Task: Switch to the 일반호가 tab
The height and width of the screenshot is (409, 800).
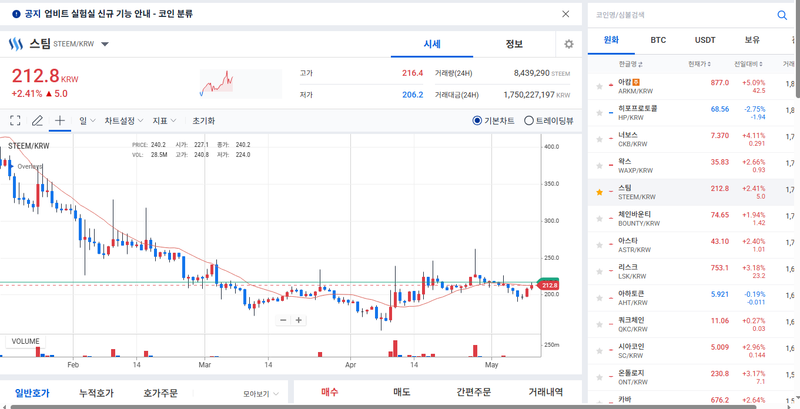Action: (32, 393)
